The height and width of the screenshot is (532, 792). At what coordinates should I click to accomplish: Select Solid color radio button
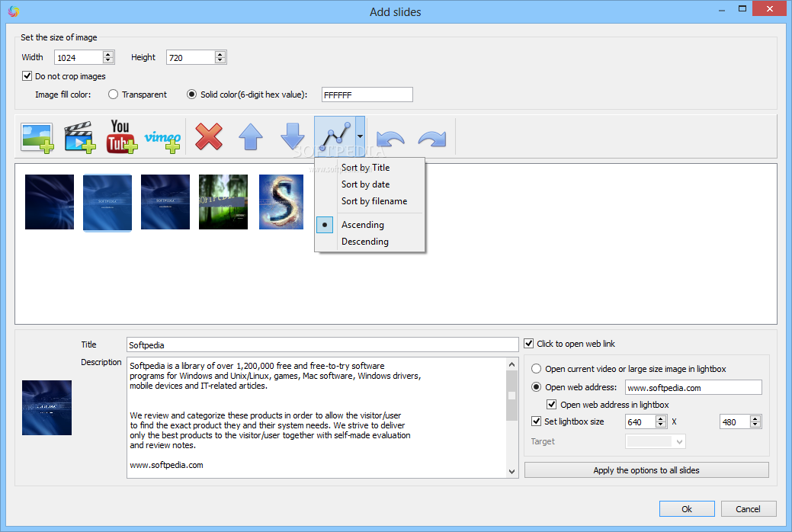pyautogui.click(x=191, y=95)
